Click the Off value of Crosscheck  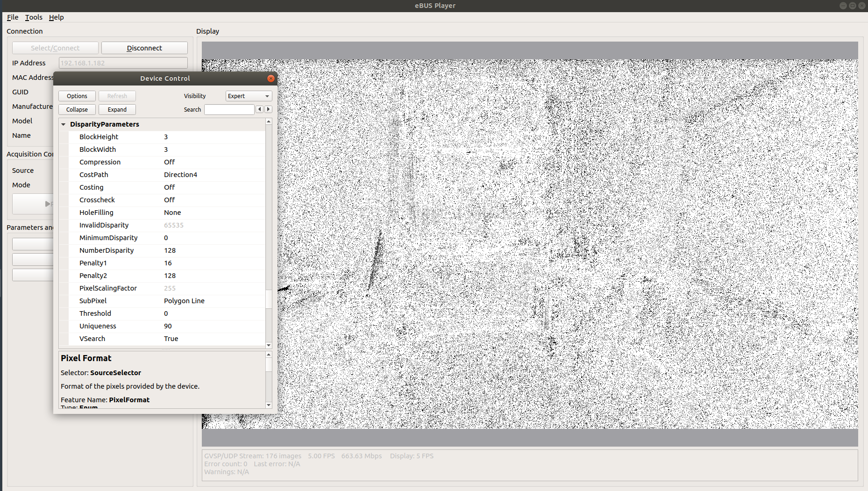click(169, 200)
